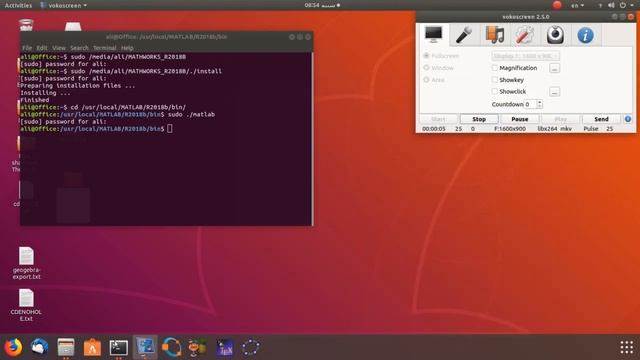Open the terminal Edit menu

pyautogui.click(x=42, y=48)
